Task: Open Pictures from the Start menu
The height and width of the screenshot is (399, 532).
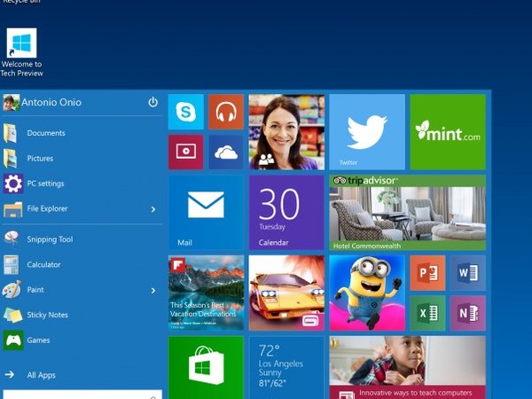Action: [x=82, y=159]
